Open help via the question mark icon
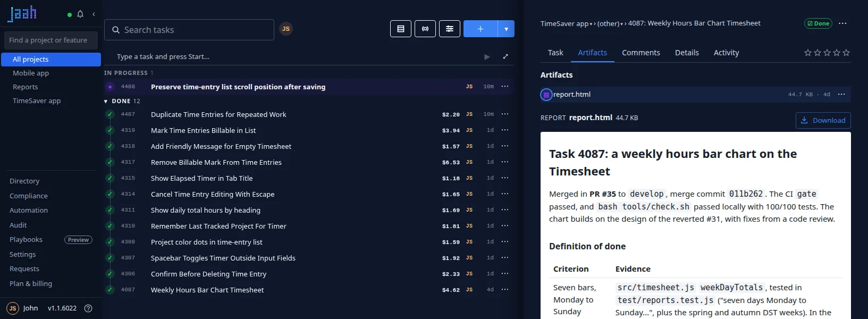868x319 pixels. 88,308
